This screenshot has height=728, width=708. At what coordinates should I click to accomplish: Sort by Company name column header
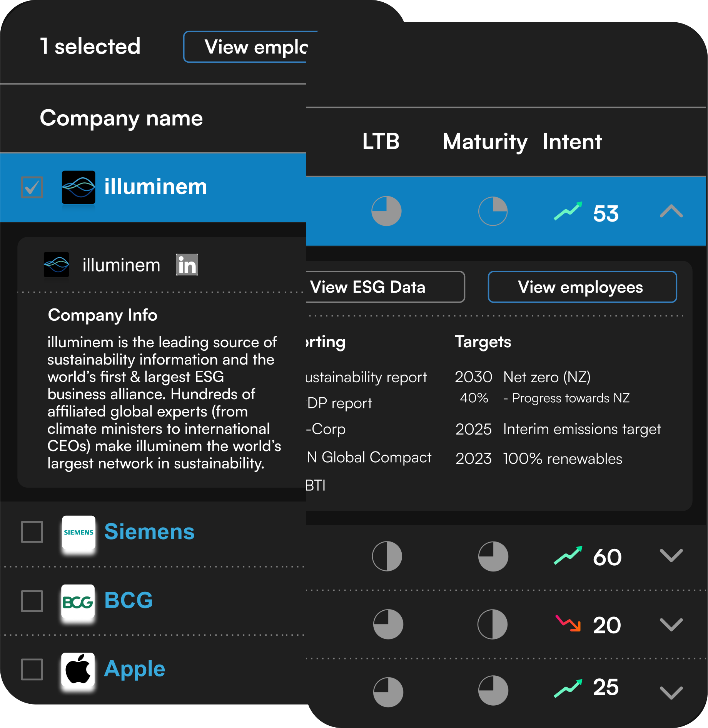(121, 118)
